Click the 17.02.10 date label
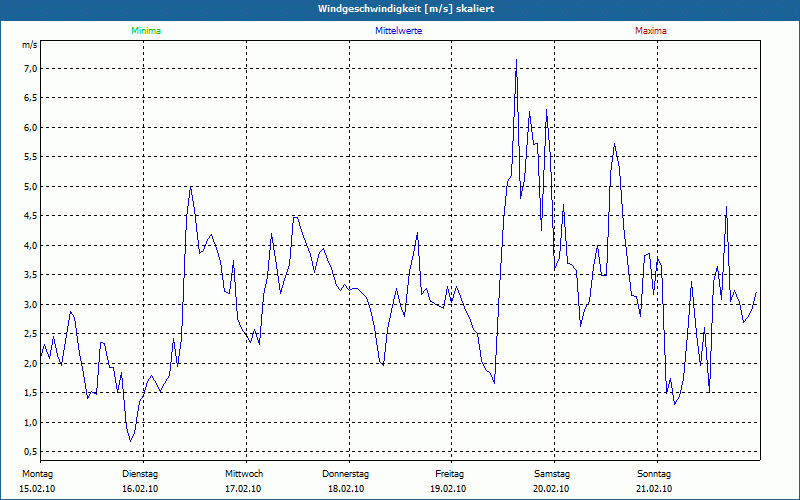Screen dimensions: 800x500 [x=243, y=489]
